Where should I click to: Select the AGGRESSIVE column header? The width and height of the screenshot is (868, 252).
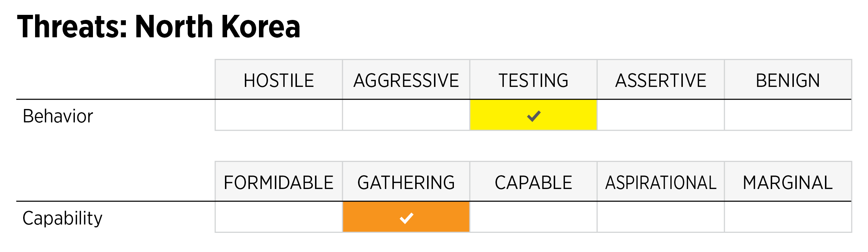[x=406, y=80]
